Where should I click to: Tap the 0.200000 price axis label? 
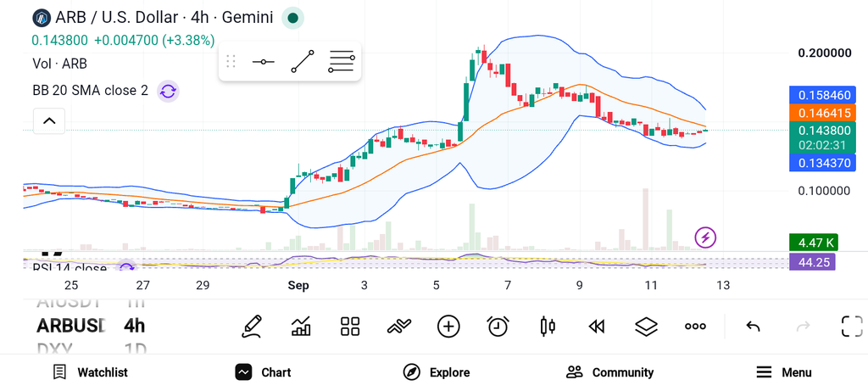pyautogui.click(x=824, y=53)
